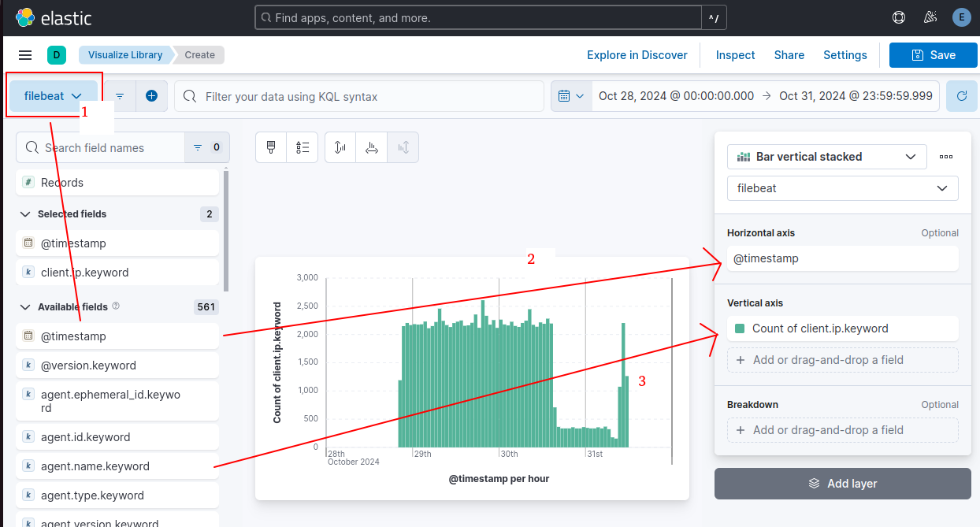Screen dimensions: 980x527
Task: Open the filter menu icon beside filebeat
Action: (120, 96)
